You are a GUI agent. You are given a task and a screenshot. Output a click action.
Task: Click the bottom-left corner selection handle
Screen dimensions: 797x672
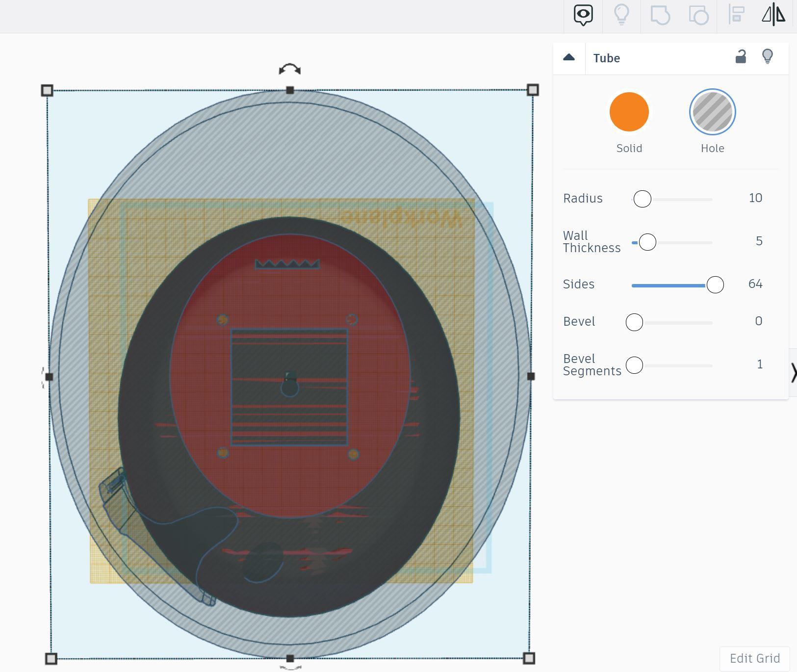coord(51,658)
